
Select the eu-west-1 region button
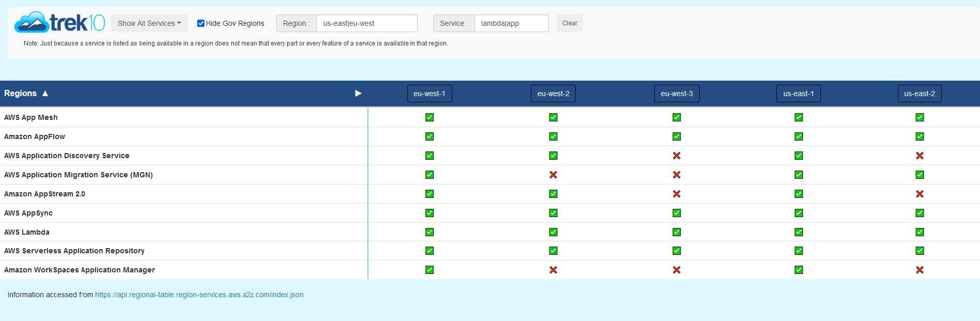click(429, 94)
